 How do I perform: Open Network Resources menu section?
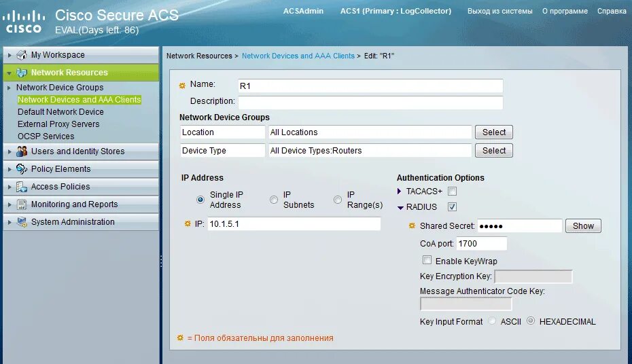pyautogui.click(x=81, y=73)
